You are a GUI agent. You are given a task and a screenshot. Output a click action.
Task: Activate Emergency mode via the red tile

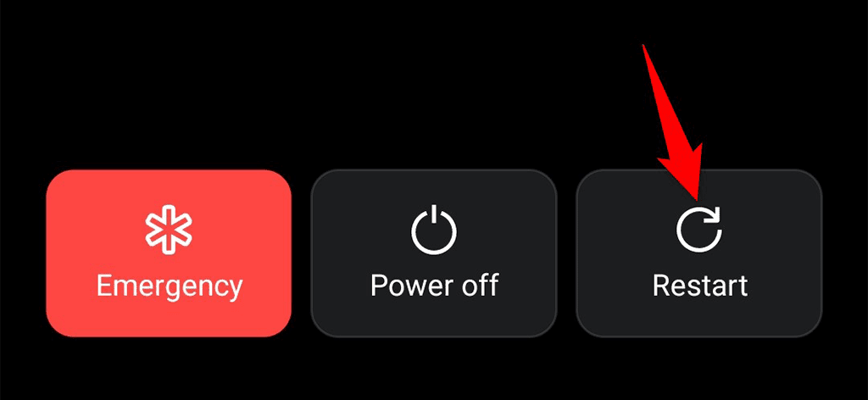(x=169, y=253)
